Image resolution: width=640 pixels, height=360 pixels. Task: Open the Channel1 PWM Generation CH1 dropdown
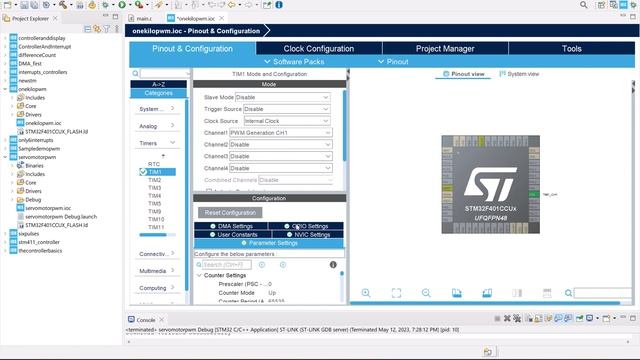[x=280, y=133]
